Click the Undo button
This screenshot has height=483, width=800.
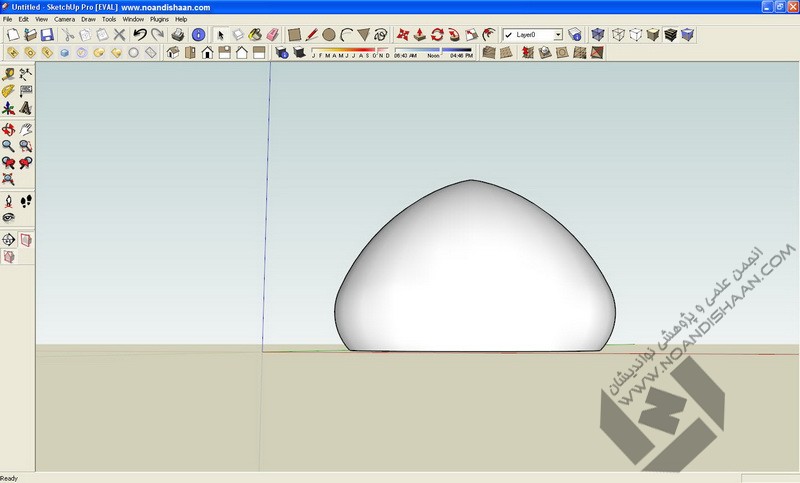tap(139, 35)
